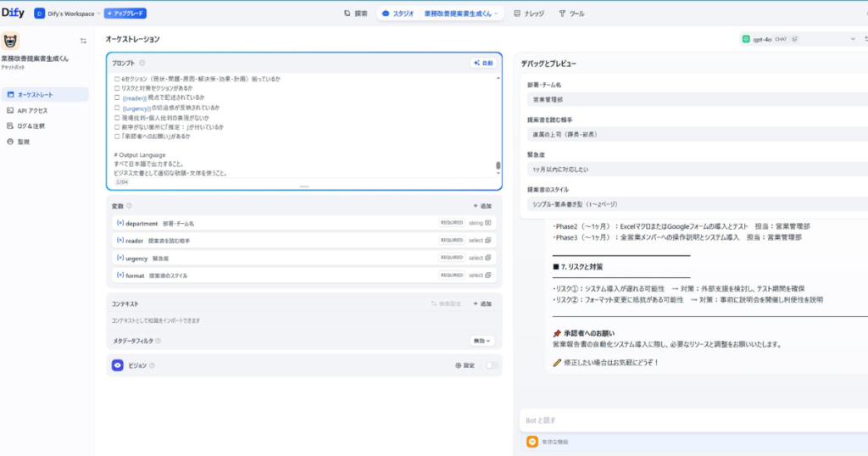Open the chatbot app avatar icon
The width and height of the screenshot is (868, 456).
[x=10, y=41]
